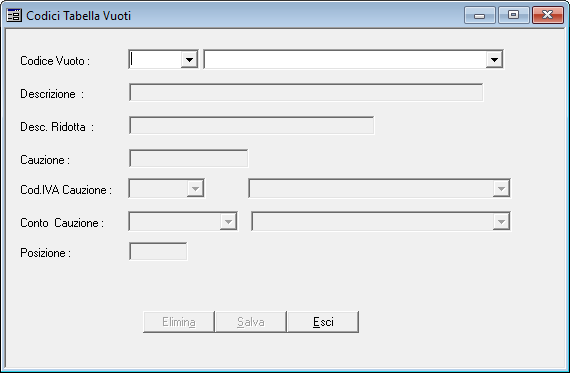Click inside the Codice Vuoto code field
This screenshot has width=570, height=373.
156,60
